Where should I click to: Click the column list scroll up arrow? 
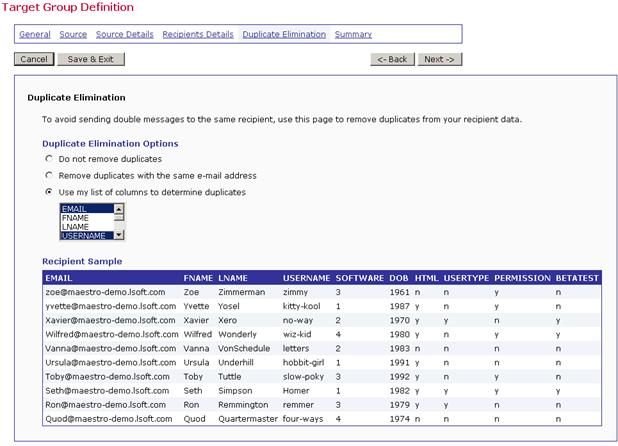[x=119, y=208]
